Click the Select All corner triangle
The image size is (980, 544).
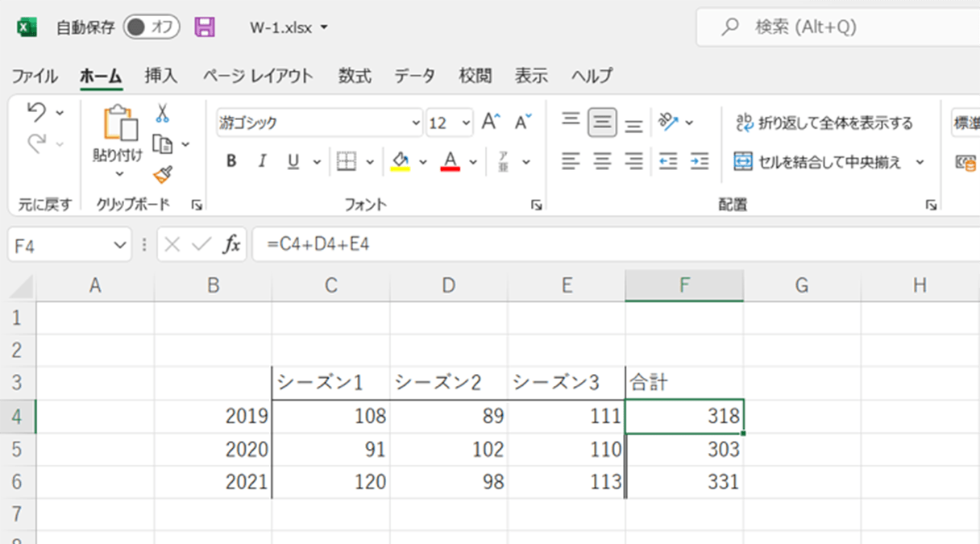pos(22,286)
